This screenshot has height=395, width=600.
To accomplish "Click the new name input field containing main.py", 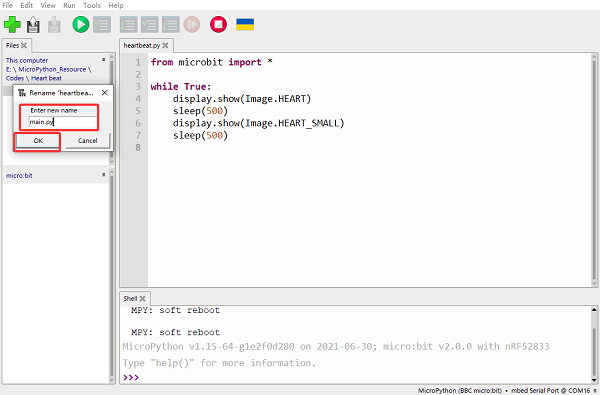I will (63, 122).
